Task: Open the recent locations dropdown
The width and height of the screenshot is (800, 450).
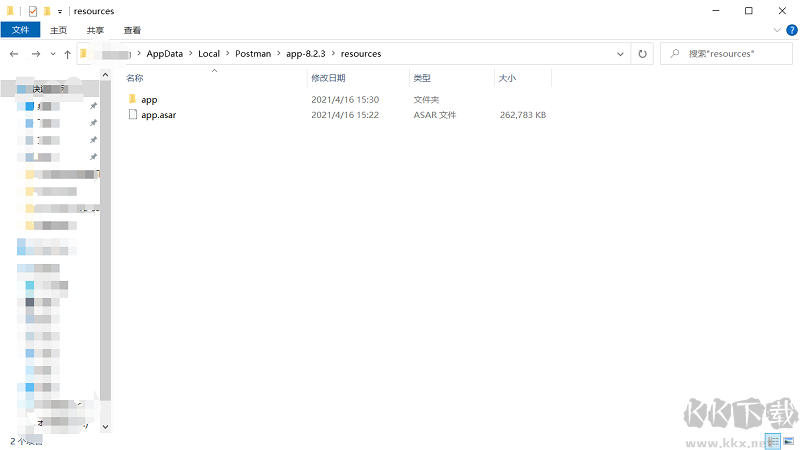Action: [x=53, y=54]
